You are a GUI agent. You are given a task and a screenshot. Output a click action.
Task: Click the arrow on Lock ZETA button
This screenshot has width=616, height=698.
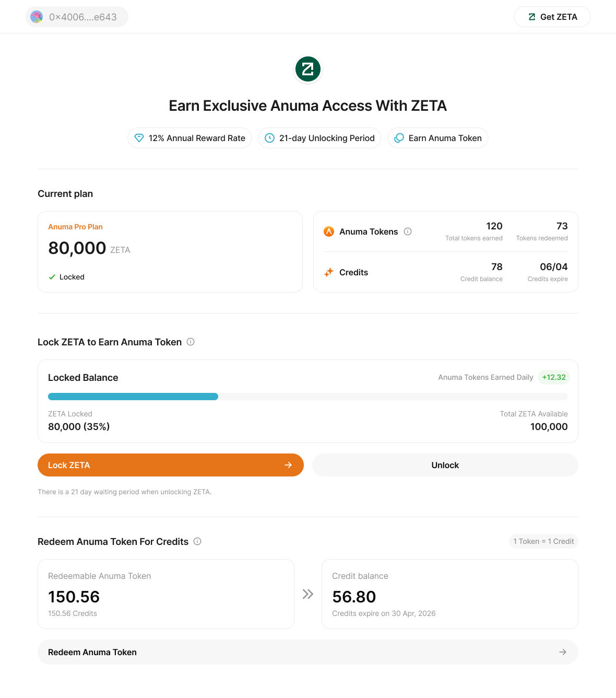(x=288, y=465)
